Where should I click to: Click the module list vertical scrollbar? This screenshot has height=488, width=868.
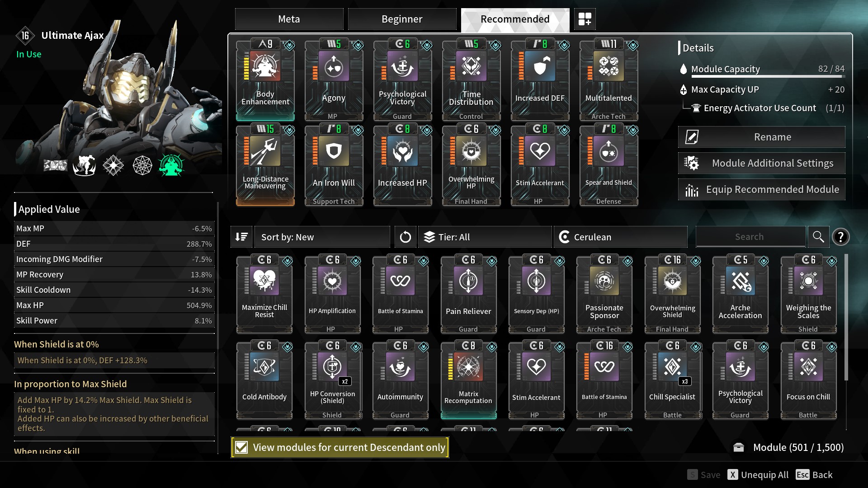click(x=846, y=316)
